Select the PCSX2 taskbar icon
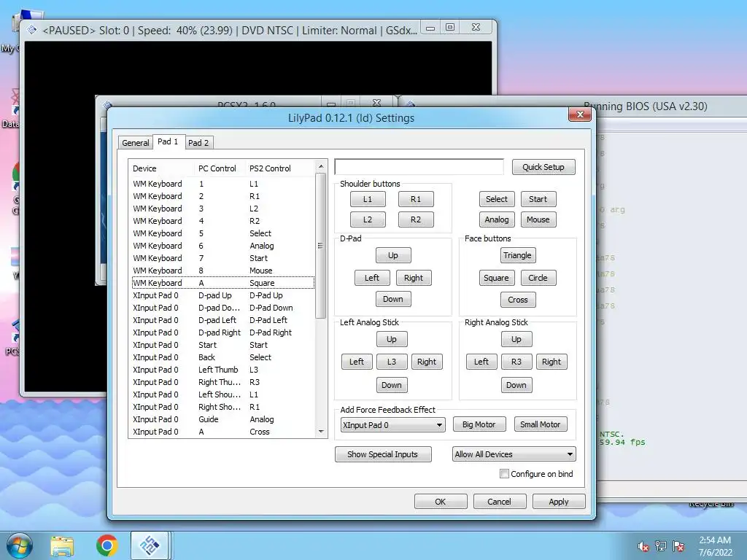747x560 pixels. [x=150, y=545]
